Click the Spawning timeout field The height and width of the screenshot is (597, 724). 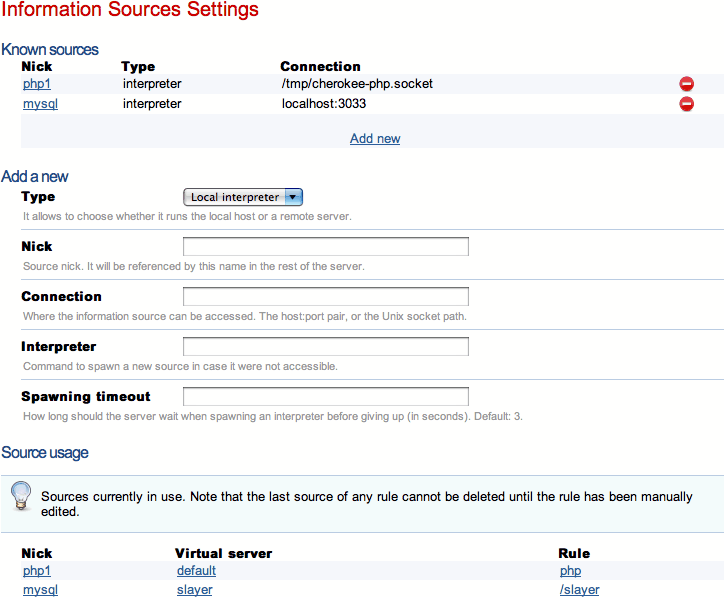coord(325,397)
